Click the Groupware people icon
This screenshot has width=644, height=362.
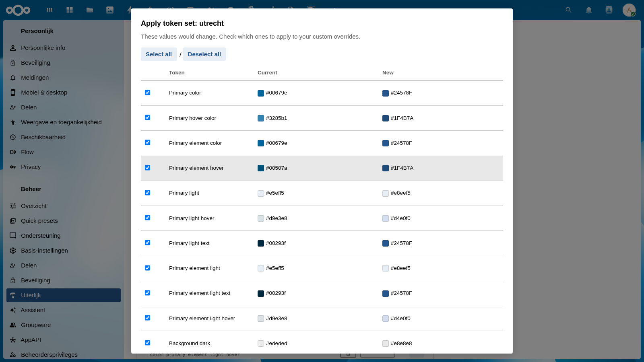(x=13, y=325)
